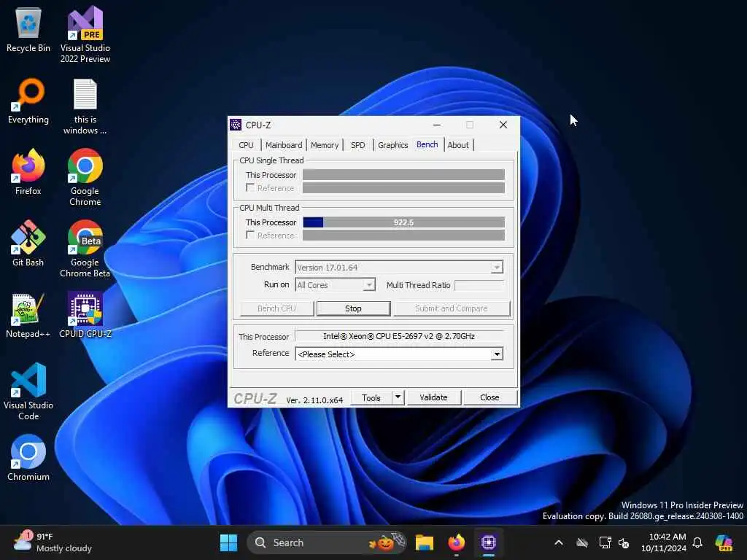Open File Explorer from the taskbar
Viewport: 747px width, 560px height.
click(424, 542)
